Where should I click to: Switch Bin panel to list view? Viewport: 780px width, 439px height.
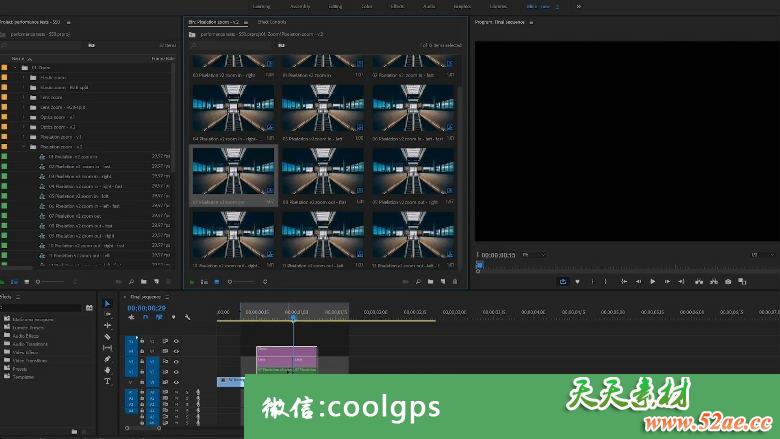pyautogui.click(x=204, y=281)
